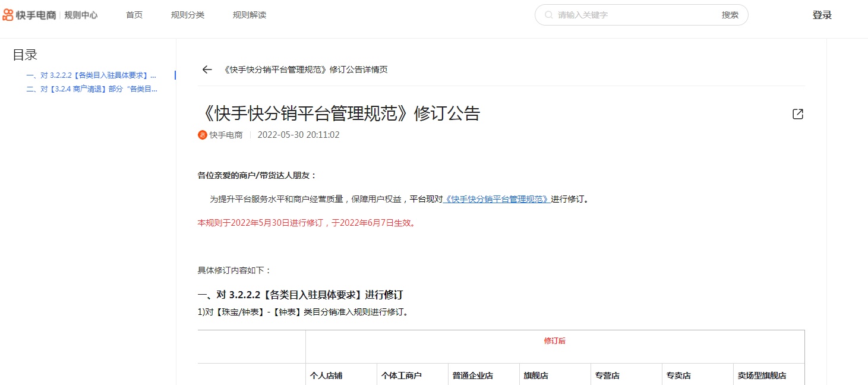The image size is (868, 385).
Task: Go back using the left arrow icon
Action: click(207, 70)
